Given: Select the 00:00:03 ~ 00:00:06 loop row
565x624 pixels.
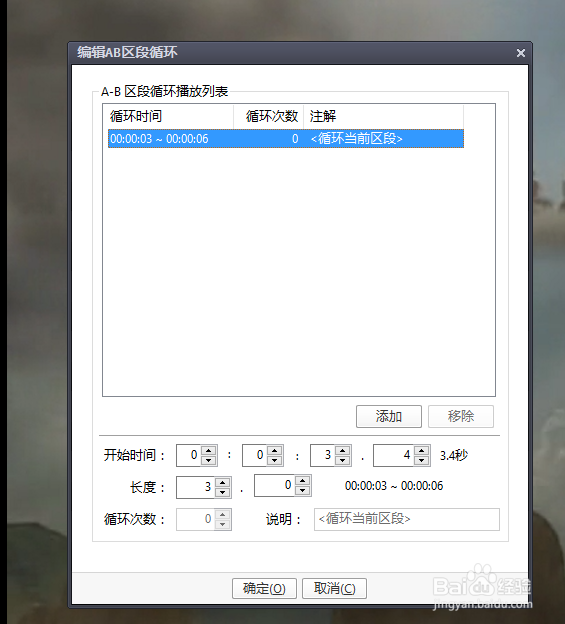Looking at the screenshot, I should (x=286, y=138).
